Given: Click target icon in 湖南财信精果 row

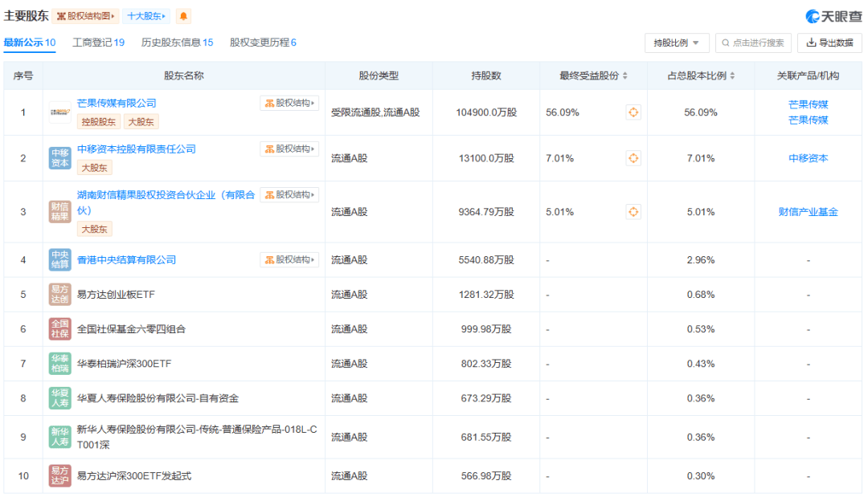Looking at the screenshot, I should [633, 212].
